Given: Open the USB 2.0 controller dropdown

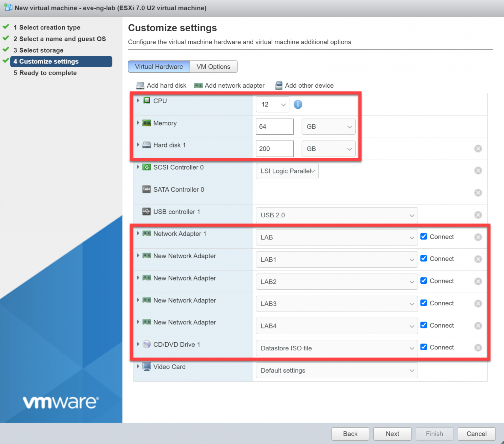Looking at the screenshot, I should point(337,215).
